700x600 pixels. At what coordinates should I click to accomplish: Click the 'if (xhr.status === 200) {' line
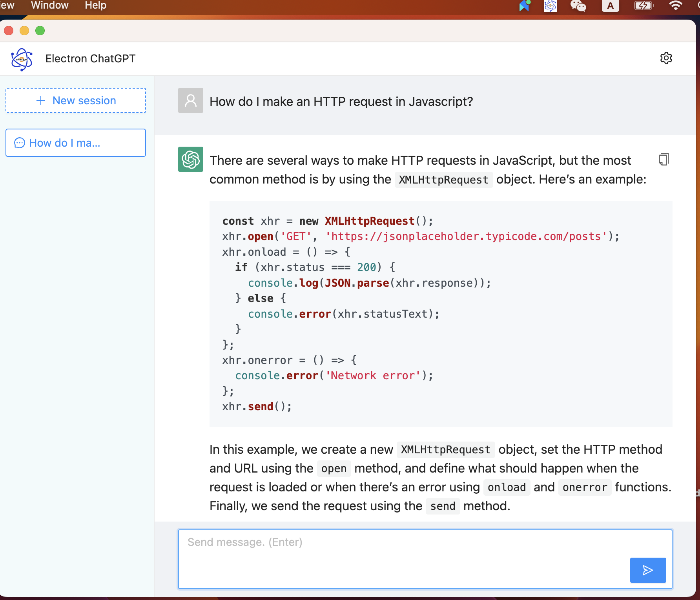(x=315, y=267)
